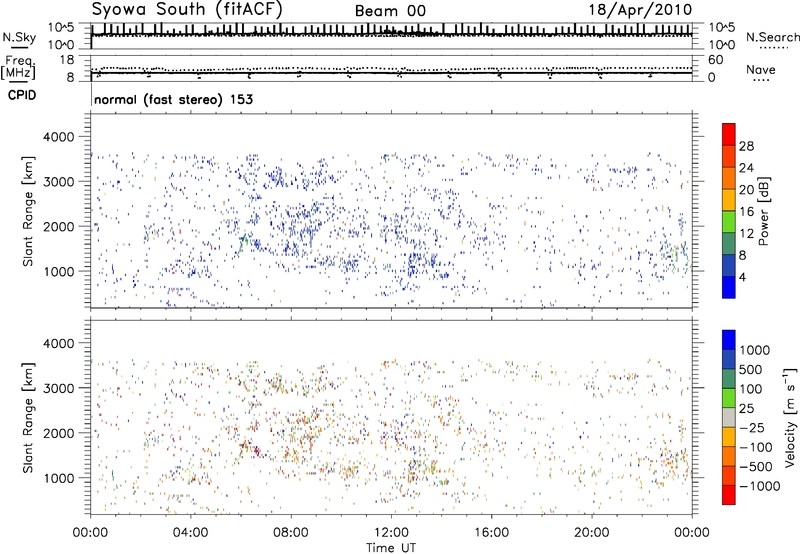Viewport: 800px width, 554px height.
Task: Click the "00:00" label ending the time axis
Action: [692, 533]
